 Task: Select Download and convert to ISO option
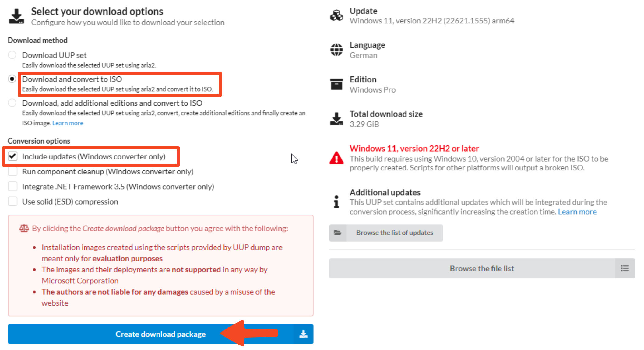point(12,79)
